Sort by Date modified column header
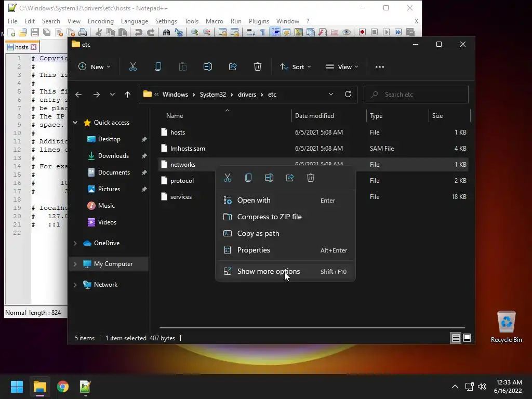 [x=329, y=116]
